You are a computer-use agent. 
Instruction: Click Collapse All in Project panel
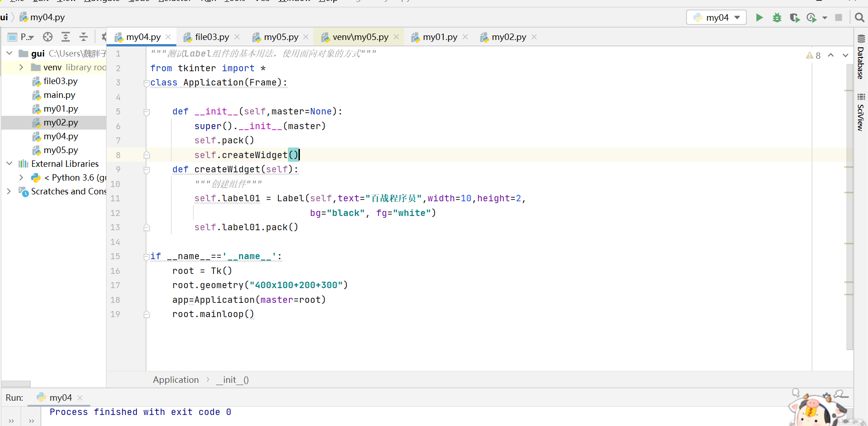(x=84, y=37)
